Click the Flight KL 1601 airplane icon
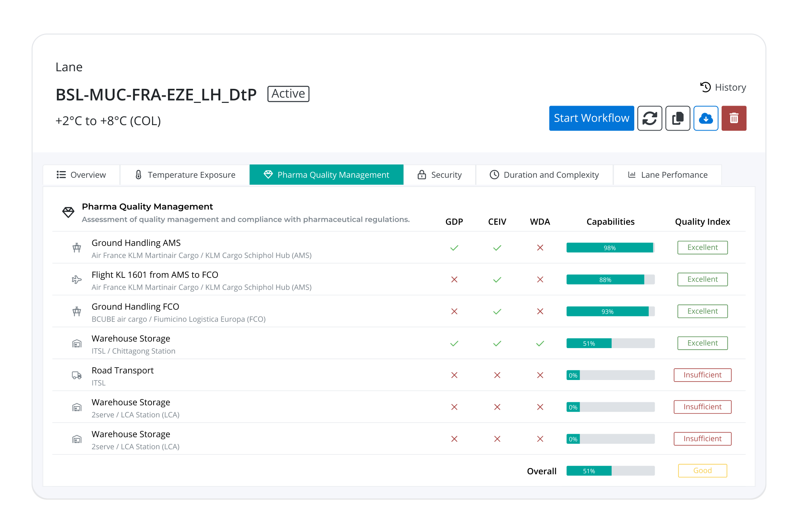Screen dimensions: 798x532 (77, 279)
